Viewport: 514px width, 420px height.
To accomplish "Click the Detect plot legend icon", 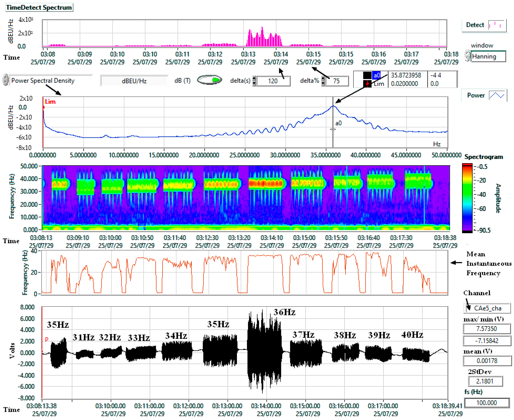I will pos(496,25).
